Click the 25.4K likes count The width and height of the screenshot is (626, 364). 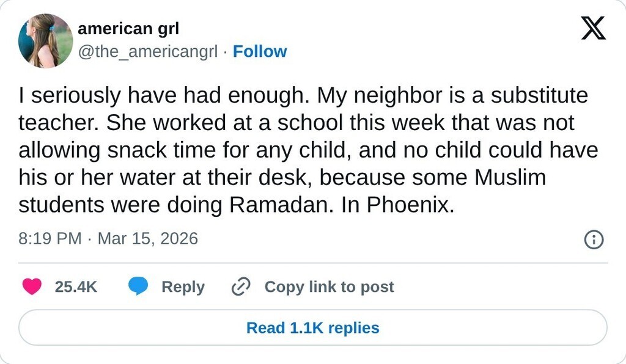pyautogui.click(x=76, y=286)
